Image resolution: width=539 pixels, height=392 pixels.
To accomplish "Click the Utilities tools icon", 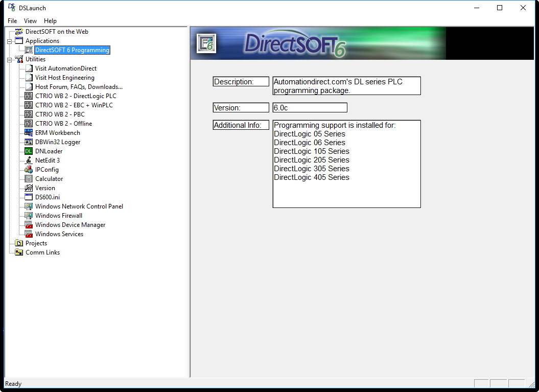I will (19, 59).
